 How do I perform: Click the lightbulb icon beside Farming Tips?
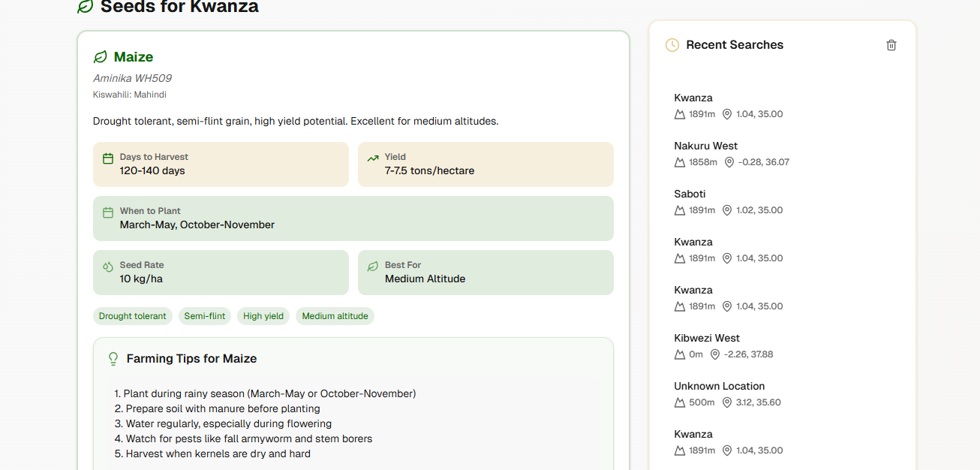coord(113,359)
